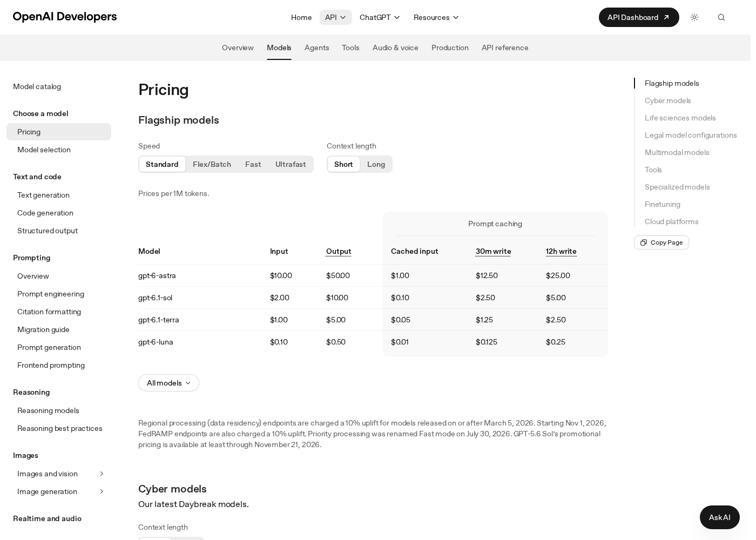Screen dimensions: 756x540
Task: Open search with the magnifier icon
Action: (x=721, y=17)
